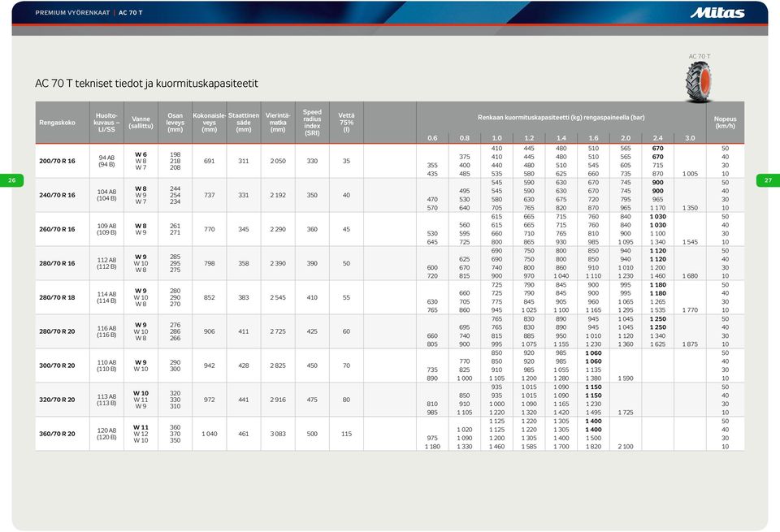Screen dimensions: 780x532
Task: Click the PREMIUM VYÖRENKAAT header text
Action: point(72,13)
